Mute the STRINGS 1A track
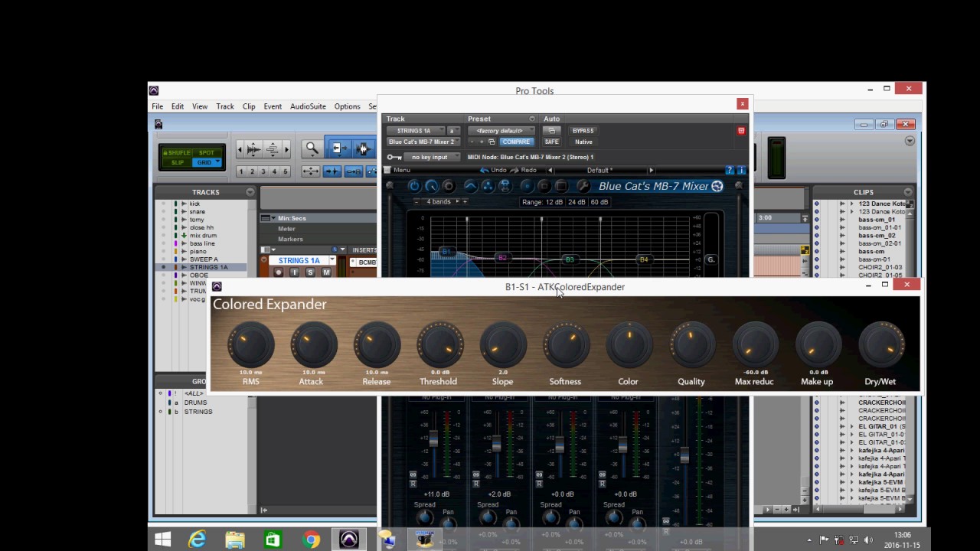 click(x=326, y=272)
